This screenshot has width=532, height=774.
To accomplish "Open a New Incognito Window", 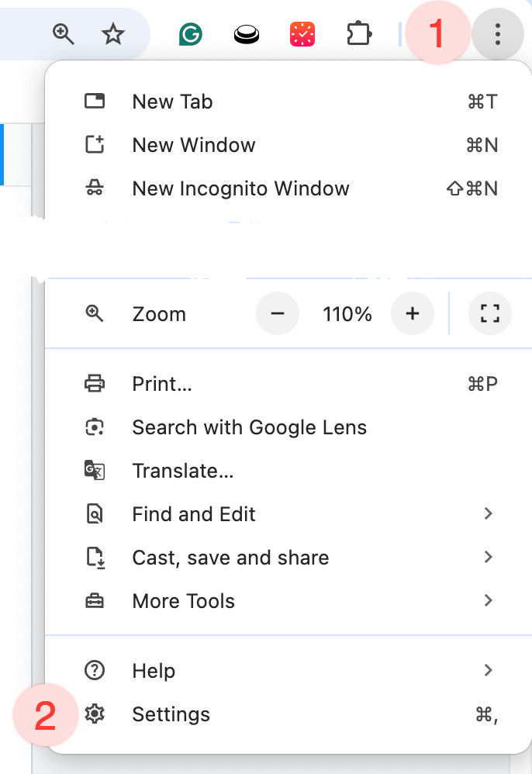I will click(x=240, y=188).
